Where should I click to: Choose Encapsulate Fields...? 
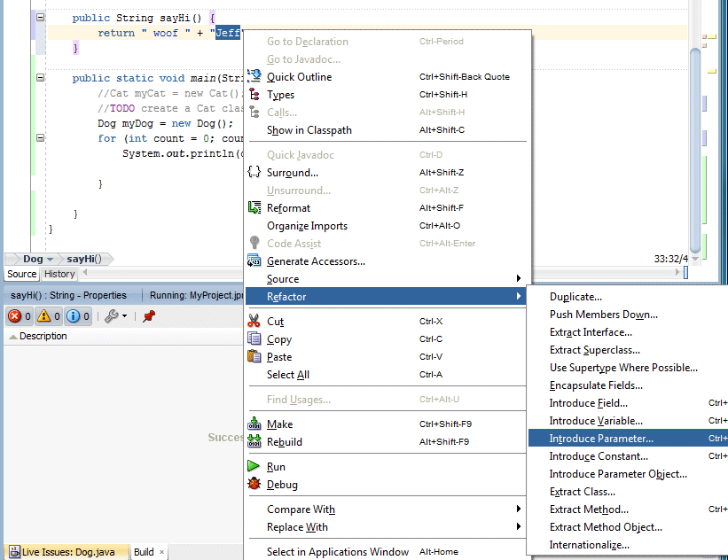tap(628, 385)
